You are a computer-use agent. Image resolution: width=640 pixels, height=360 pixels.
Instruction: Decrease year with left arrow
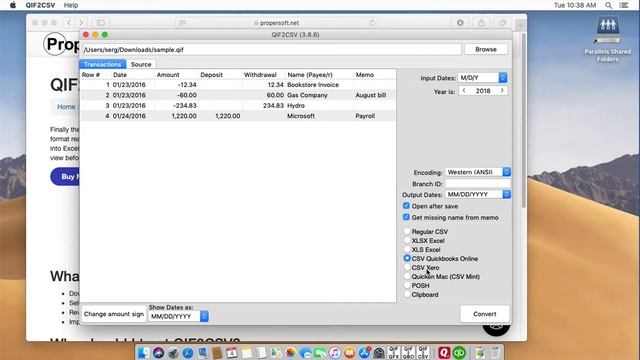pos(464,91)
